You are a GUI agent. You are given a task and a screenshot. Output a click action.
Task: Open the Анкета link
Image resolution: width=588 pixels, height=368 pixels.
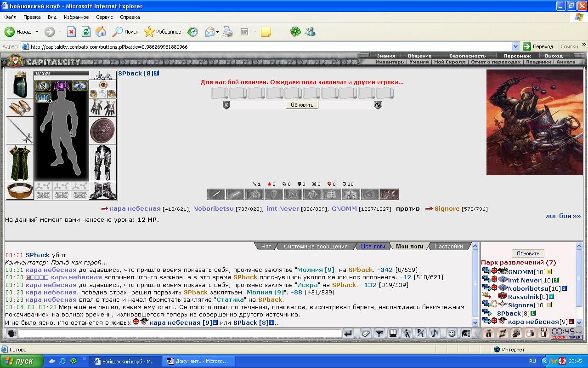pos(565,62)
